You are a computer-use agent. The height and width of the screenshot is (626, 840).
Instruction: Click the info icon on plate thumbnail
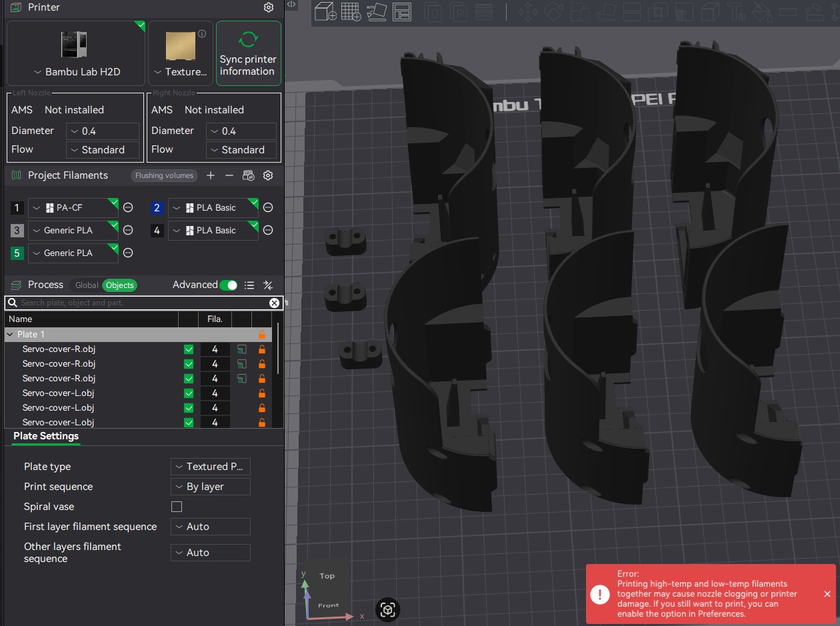202,34
